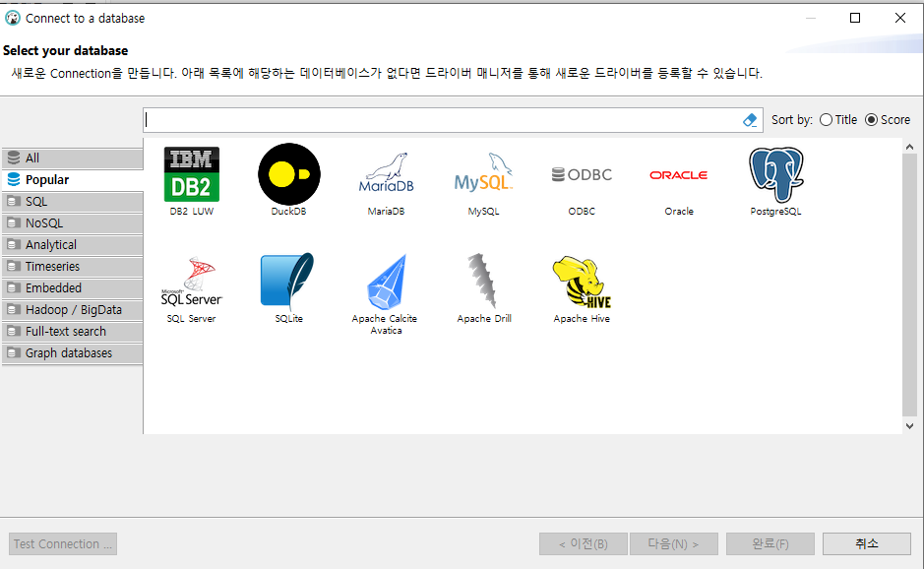Switch to the Popular category
Screen dimensions: 924x569
[73, 180]
